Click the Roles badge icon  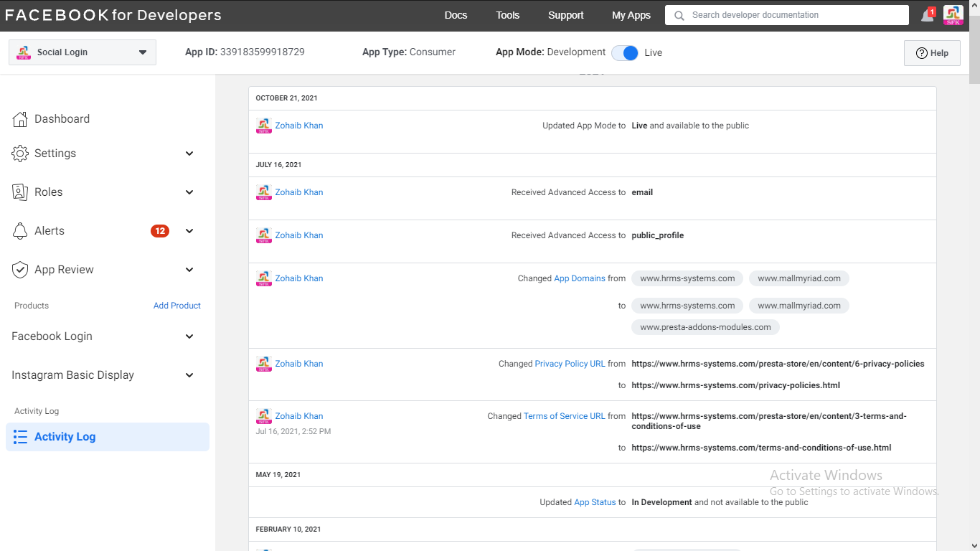[20, 192]
